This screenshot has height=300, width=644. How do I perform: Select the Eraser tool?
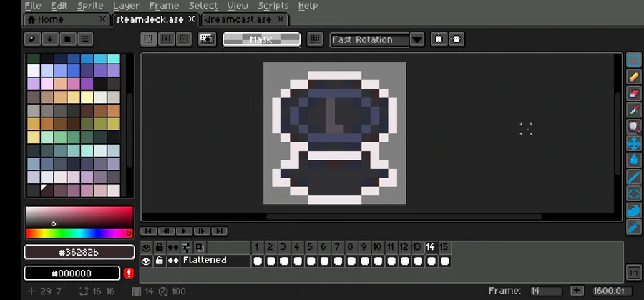click(634, 94)
